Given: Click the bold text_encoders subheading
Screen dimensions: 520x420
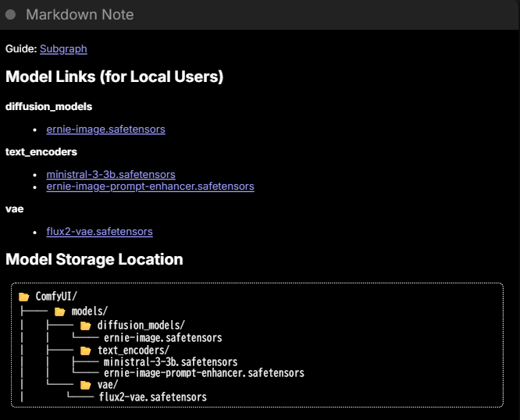Looking at the screenshot, I should 41,152.
